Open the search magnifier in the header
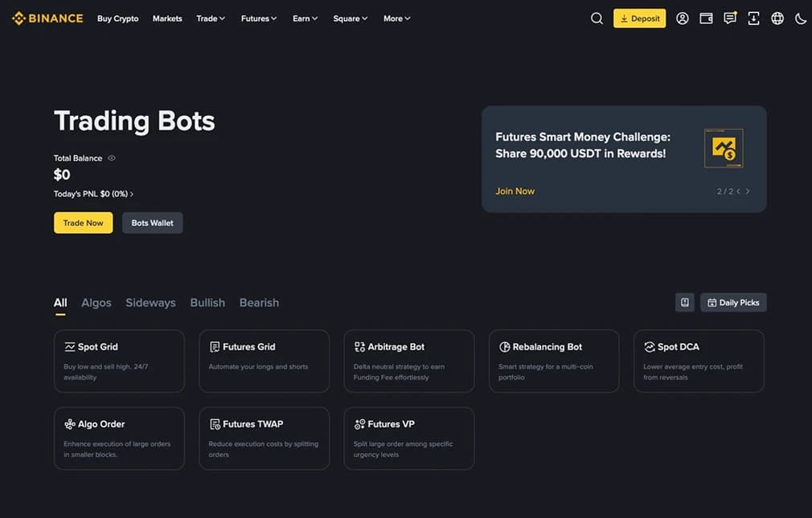Viewport: 812px width, 518px height. 597,17
